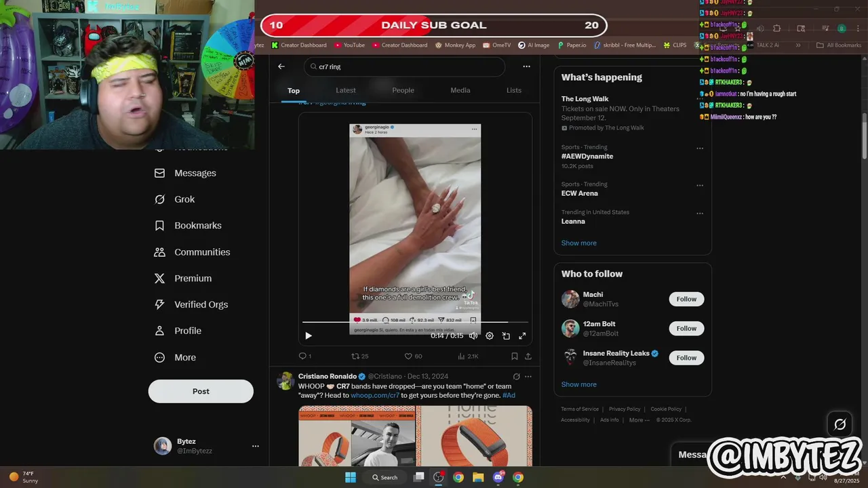Image resolution: width=868 pixels, height=488 pixels.
Task: Open Monkey App bookmark
Action: coord(456,45)
